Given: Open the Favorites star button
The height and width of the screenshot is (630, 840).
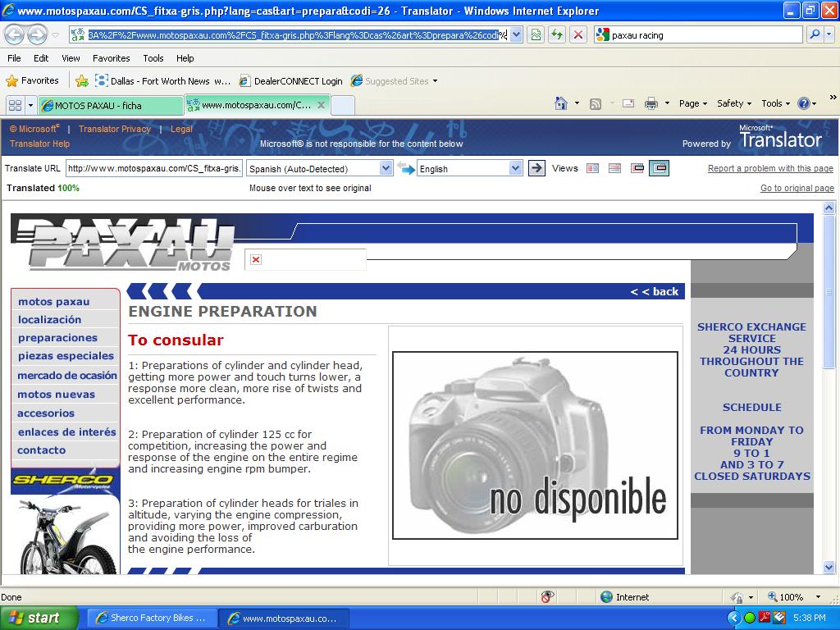Looking at the screenshot, I should pos(32,81).
